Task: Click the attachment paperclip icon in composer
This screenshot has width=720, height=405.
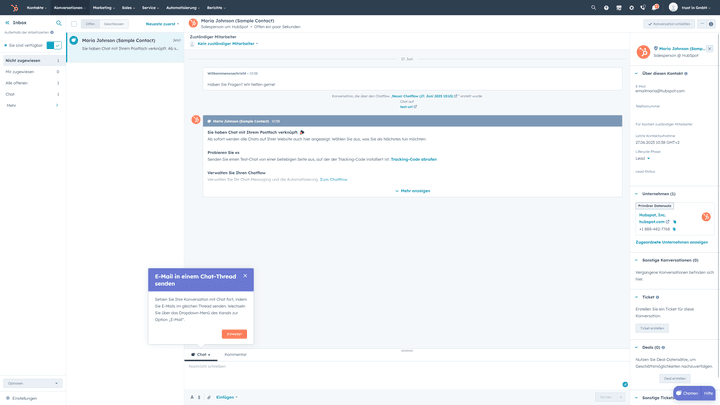Action: click(x=208, y=397)
